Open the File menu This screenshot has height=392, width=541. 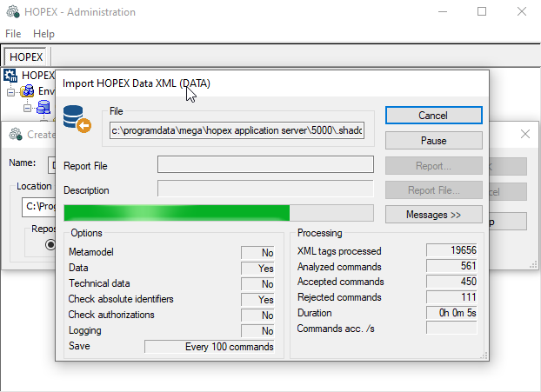13,34
